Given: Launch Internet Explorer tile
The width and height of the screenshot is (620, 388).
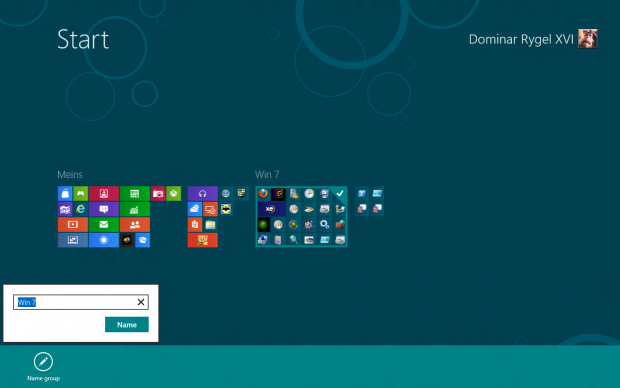Looking at the screenshot, I should [80, 209].
